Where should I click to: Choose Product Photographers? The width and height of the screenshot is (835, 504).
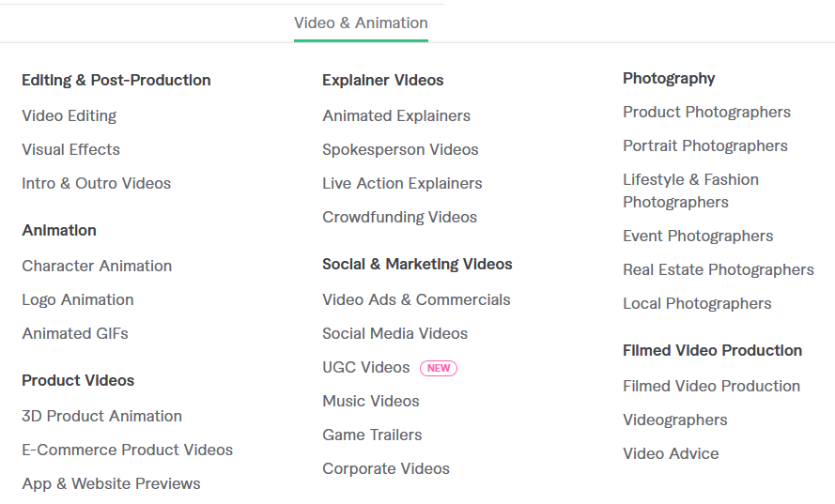(x=706, y=113)
